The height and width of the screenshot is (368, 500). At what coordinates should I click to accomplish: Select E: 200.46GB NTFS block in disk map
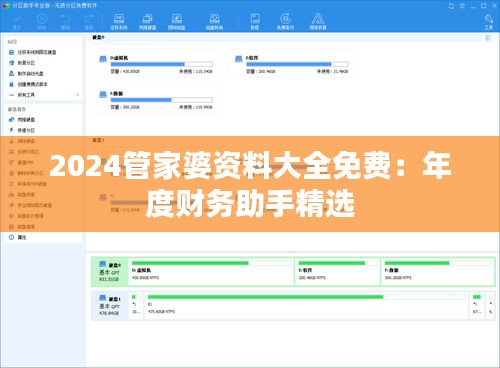[338, 272]
